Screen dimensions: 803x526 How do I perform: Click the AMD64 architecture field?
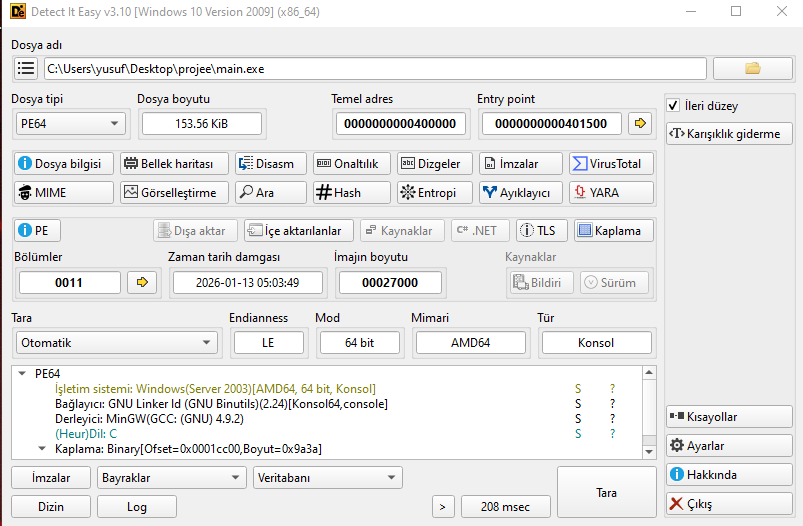pyautogui.click(x=471, y=343)
